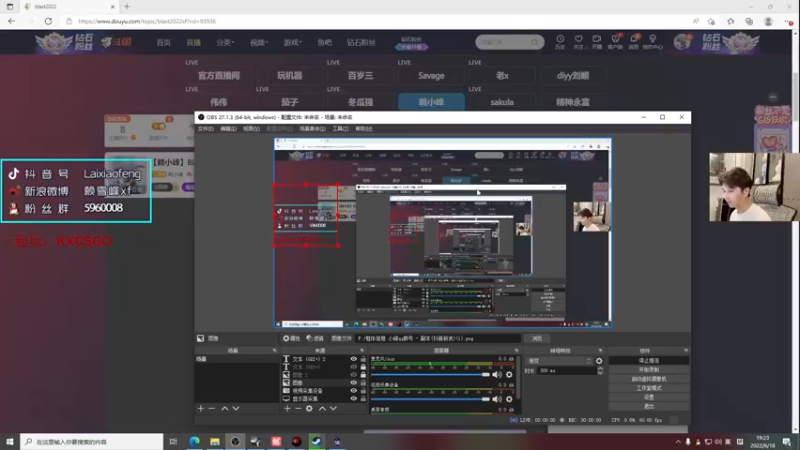Click 开始录制 (start recording) button

coord(648,370)
